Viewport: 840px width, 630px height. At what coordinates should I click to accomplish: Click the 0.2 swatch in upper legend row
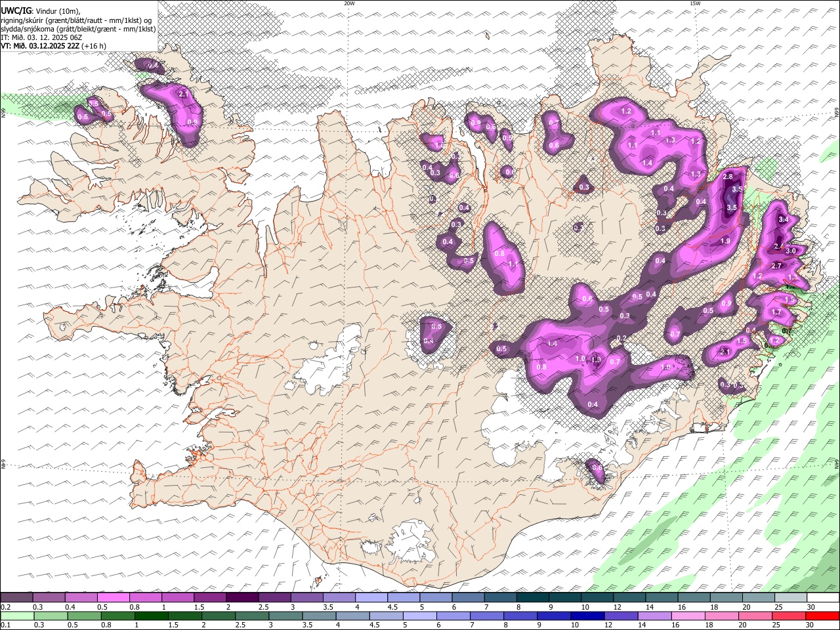(16, 598)
